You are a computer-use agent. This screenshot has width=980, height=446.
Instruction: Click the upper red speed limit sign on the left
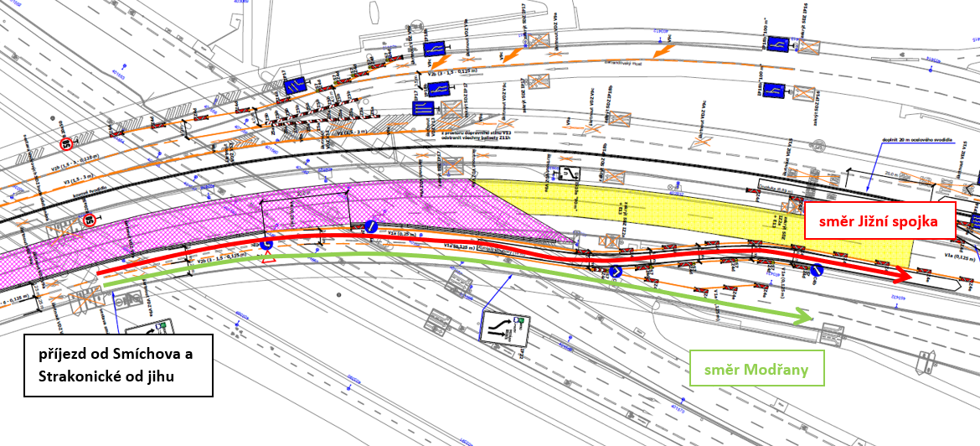(65, 144)
